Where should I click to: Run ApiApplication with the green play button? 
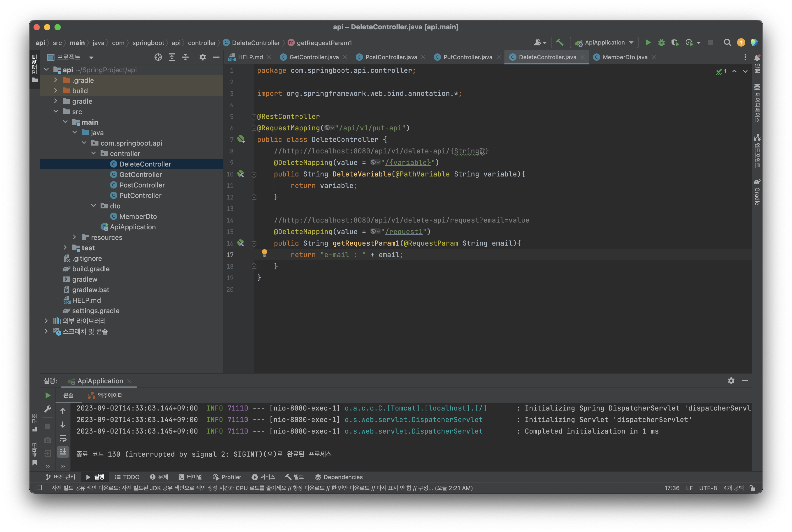pyautogui.click(x=648, y=43)
